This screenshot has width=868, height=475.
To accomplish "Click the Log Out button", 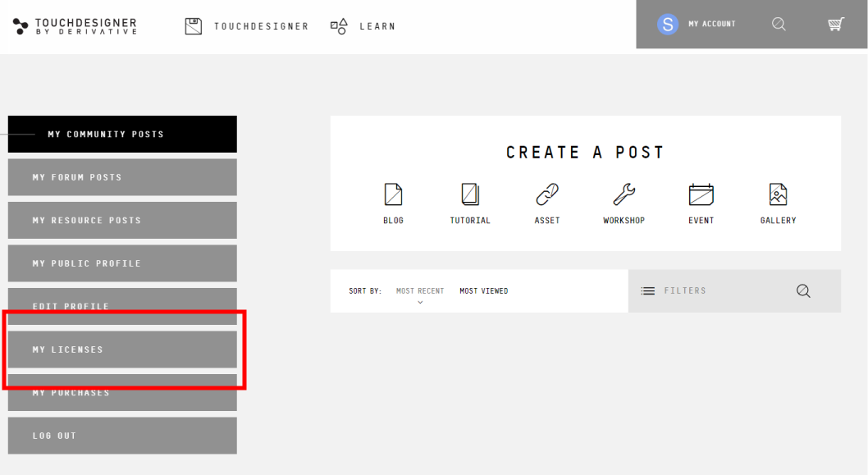I will pos(122,436).
